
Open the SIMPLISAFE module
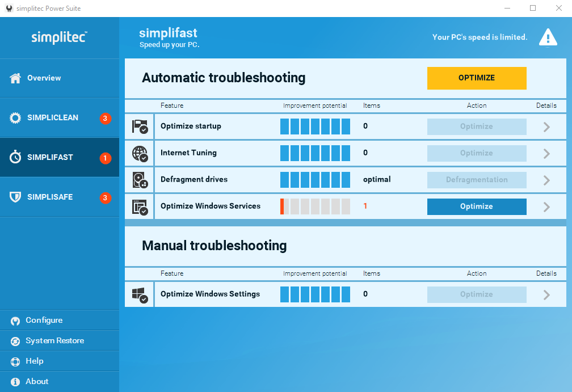60,197
